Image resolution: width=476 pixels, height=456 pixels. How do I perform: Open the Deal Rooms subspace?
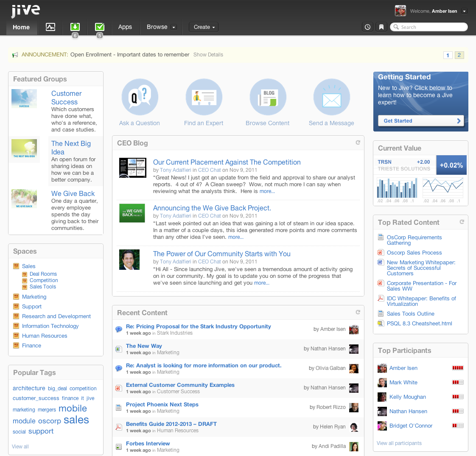[x=43, y=274]
